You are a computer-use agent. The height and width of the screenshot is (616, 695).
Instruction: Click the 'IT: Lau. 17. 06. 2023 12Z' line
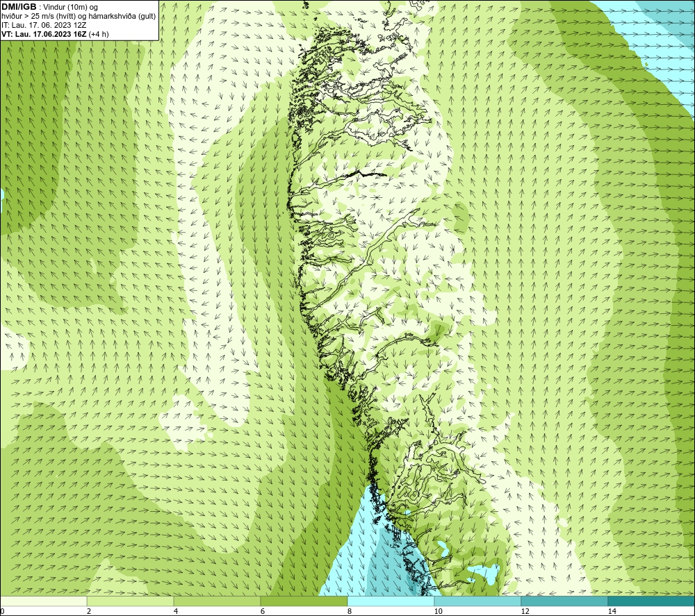coord(44,25)
